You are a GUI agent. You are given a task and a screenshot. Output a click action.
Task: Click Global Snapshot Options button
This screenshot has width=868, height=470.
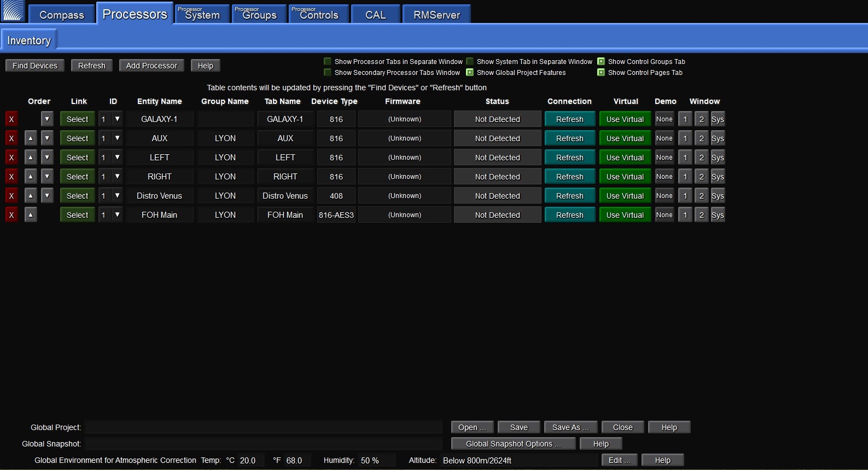(x=513, y=444)
